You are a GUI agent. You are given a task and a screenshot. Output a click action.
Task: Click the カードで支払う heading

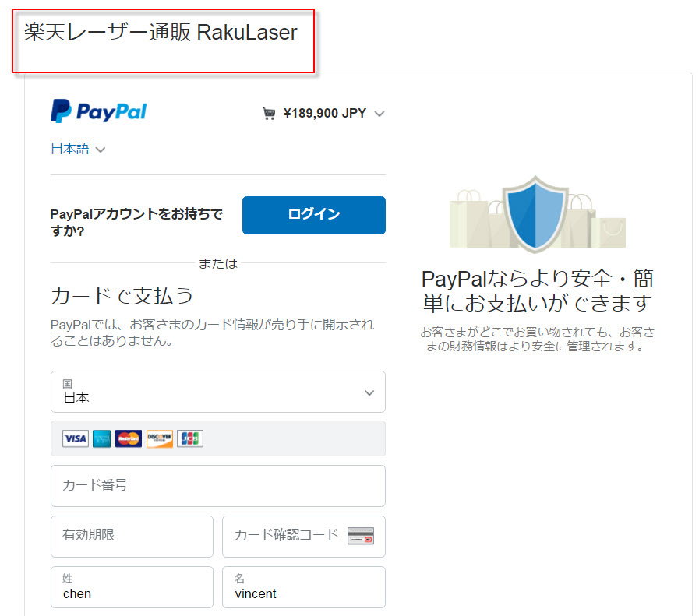(122, 296)
